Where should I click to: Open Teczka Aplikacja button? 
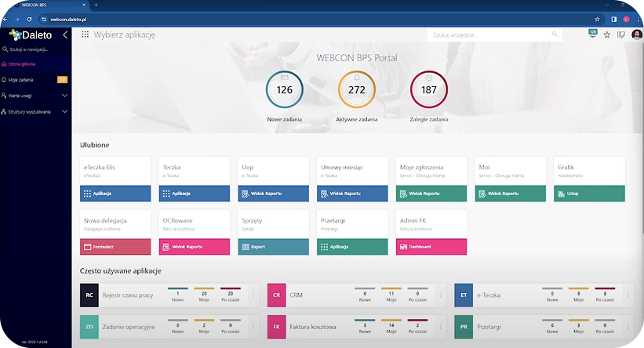click(x=195, y=194)
